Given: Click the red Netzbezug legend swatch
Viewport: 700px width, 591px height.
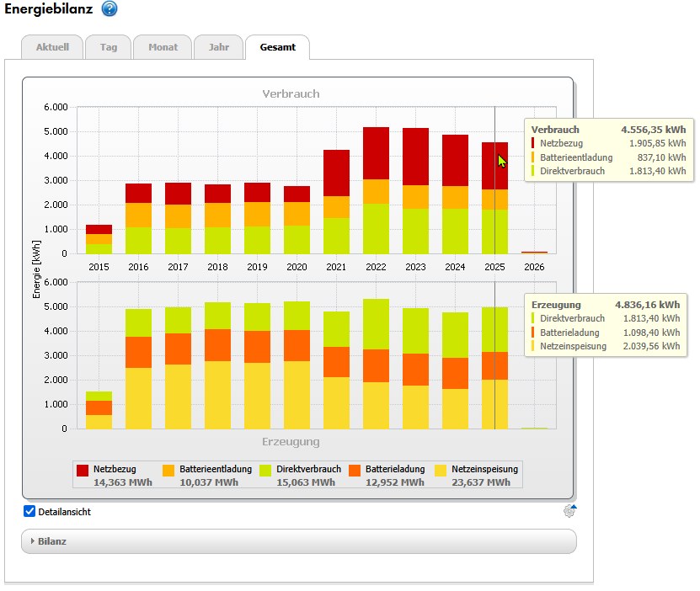Looking at the screenshot, I should (x=83, y=471).
